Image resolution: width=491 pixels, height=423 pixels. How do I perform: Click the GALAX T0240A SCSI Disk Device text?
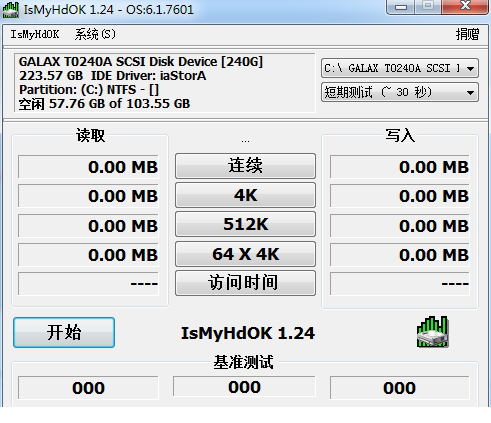tap(141, 62)
